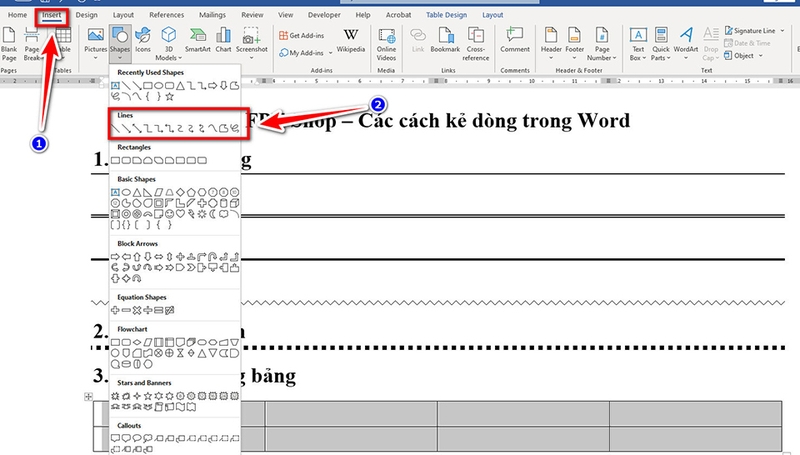Viewport: 800px width, 455px height.
Task: Pick the straight Line shape under Lines
Action: (x=116, y=128)
